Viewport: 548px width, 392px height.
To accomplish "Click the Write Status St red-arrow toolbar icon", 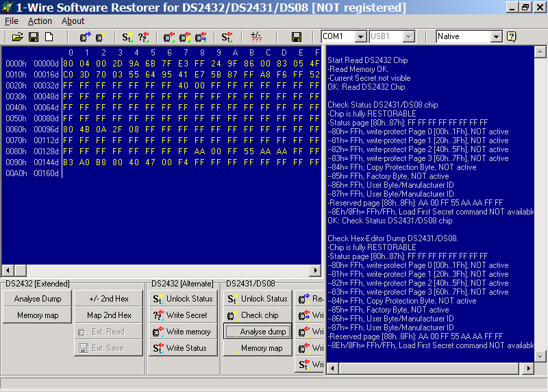I will 227,37.
